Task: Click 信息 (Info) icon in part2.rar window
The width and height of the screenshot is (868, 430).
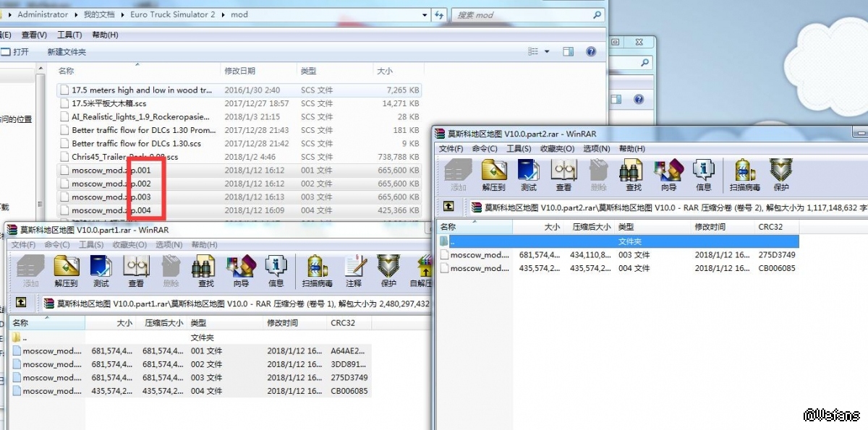Action: point(703,176)
